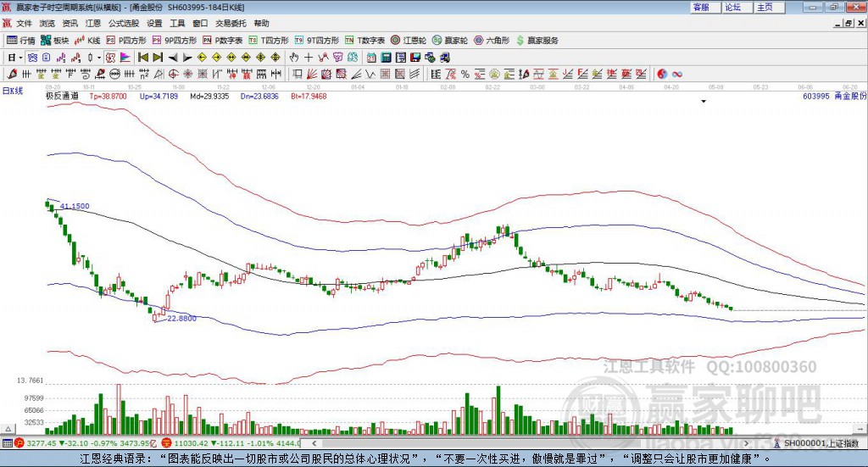868x467 pixels.
Task: Click the 603995 stock code label
Action: [x=816, y=97]
